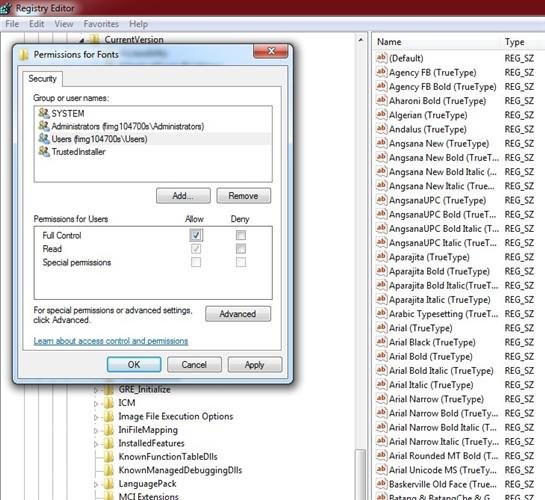Click the Aparajita (TrueType) value icon
This screenshot has width=545, height=500.
[x=381, y=257]
